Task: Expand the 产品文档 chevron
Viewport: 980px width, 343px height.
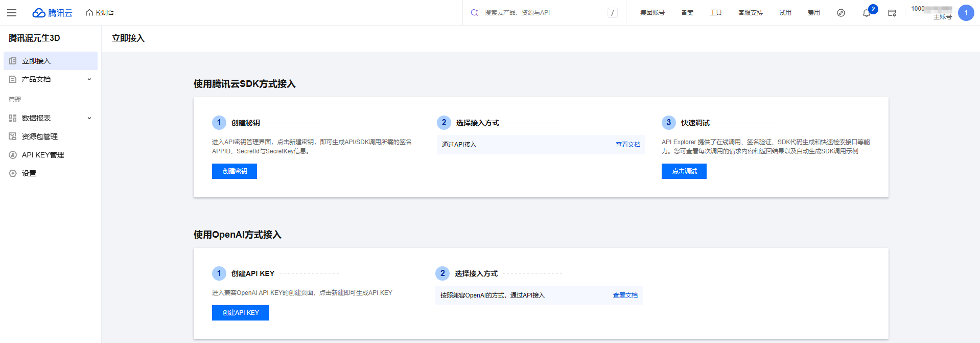Action: (x=89, y=79)
